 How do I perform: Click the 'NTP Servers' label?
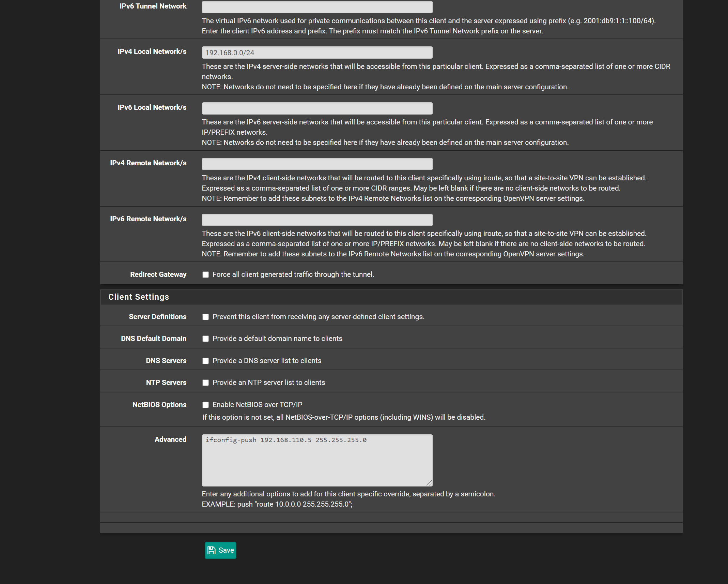[x=166, y=383]
